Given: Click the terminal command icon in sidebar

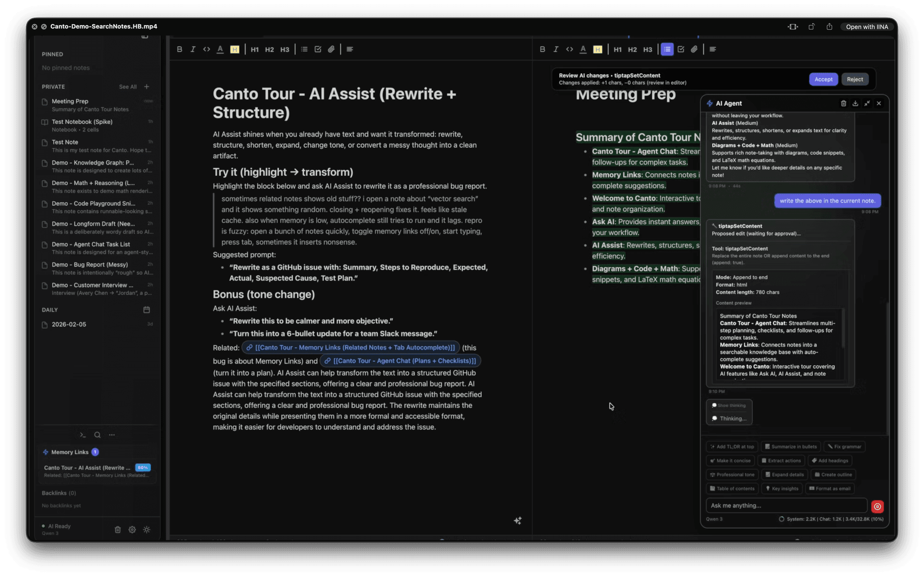Looking at the screenshot, I should tap(83, 435).
